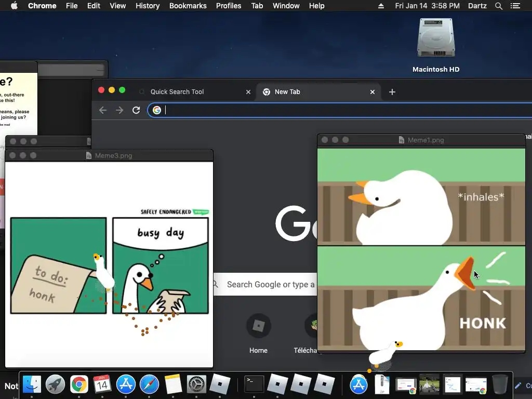The height and width of the screenshot is (399, 532).
Task: Open the Window menu
Action: point(286,6)
